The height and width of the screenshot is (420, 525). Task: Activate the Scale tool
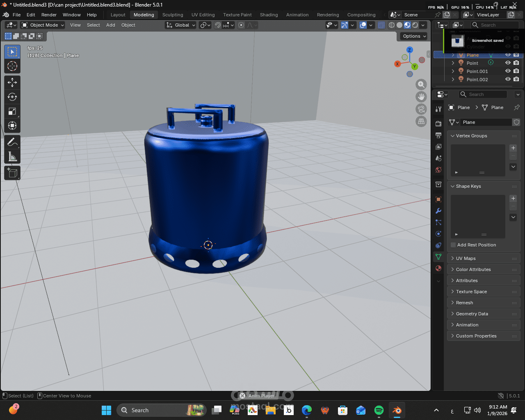pos(12,111)
